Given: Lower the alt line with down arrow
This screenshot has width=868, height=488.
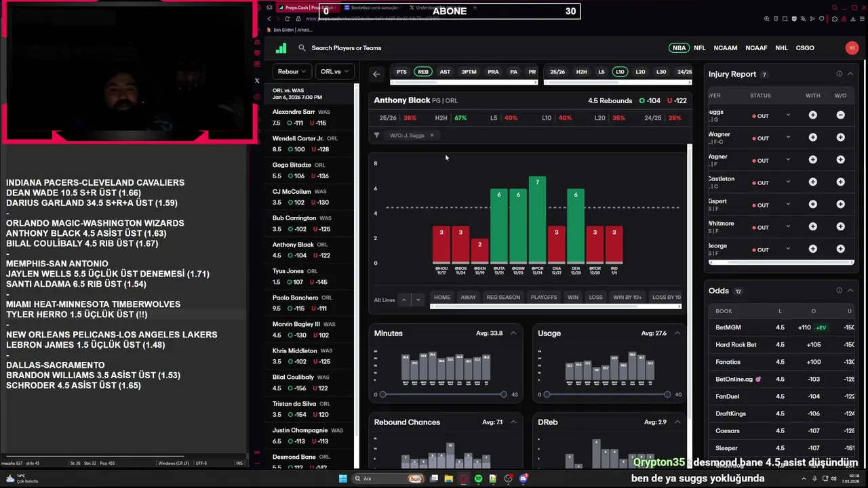Looking at the screenshot, I should [418, 300].
